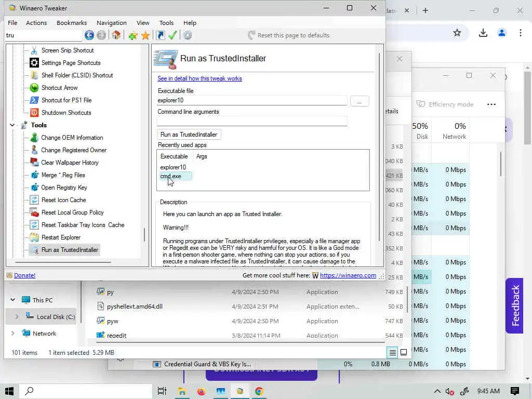Click the green plus star bookmark icon
The height and width of the screenshot is (399, 532).
[133, 35]
